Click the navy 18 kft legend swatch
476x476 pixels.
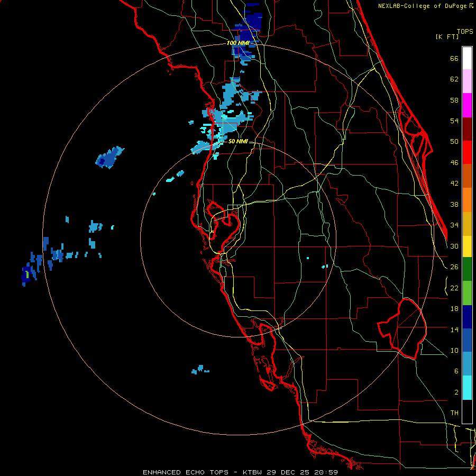pyautogui.click(x=467, y=317)
